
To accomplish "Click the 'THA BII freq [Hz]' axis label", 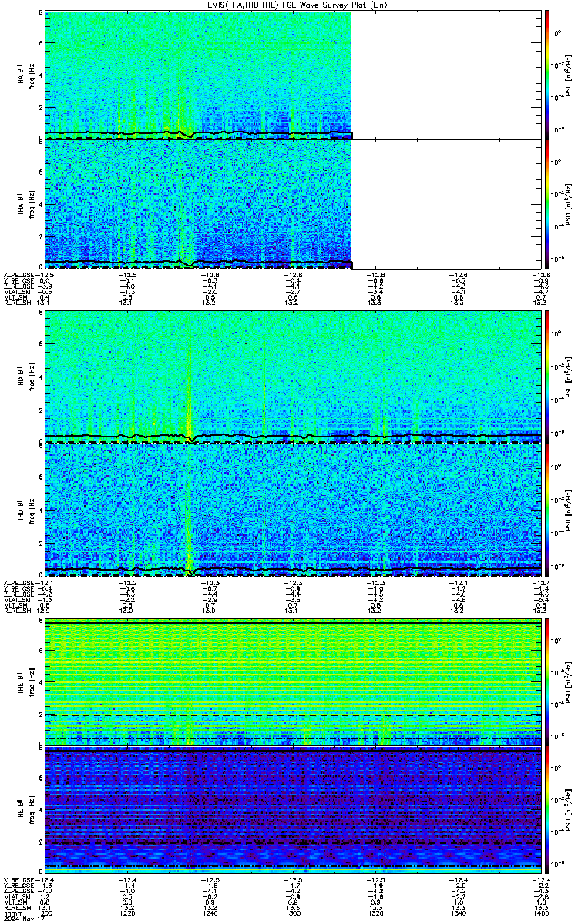I will 25,204.
